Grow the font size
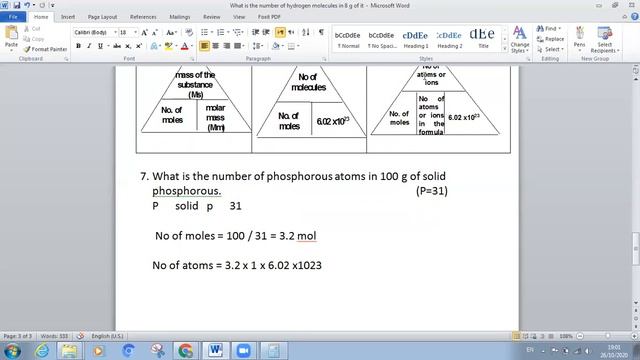This screenshot has height=360, width=640. pyautogui.click(x=144, y=32)
